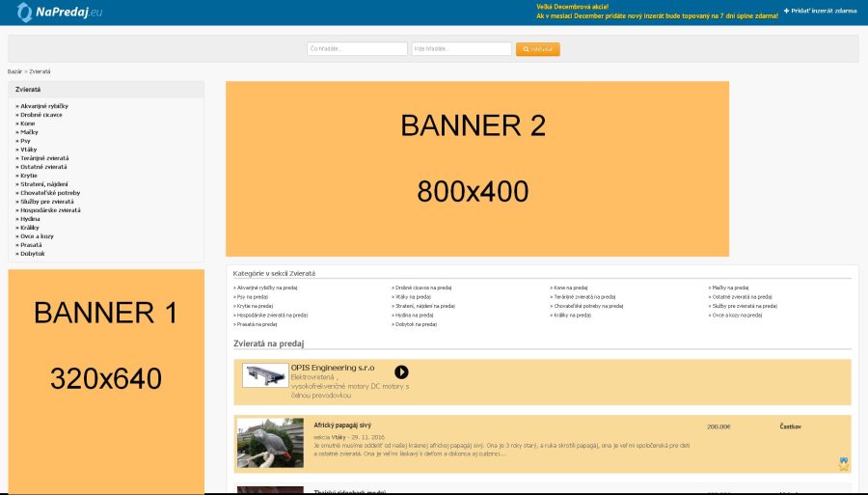The height and width of the screenshot is (495, 868).
Task: Select Dobytok in sidebar list
Action: (33, 254)
